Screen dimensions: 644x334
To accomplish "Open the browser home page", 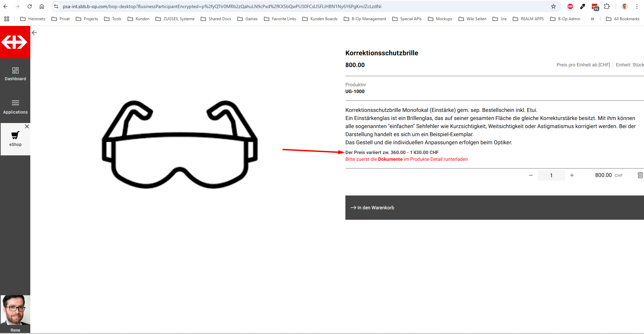I will pos(42,6).
